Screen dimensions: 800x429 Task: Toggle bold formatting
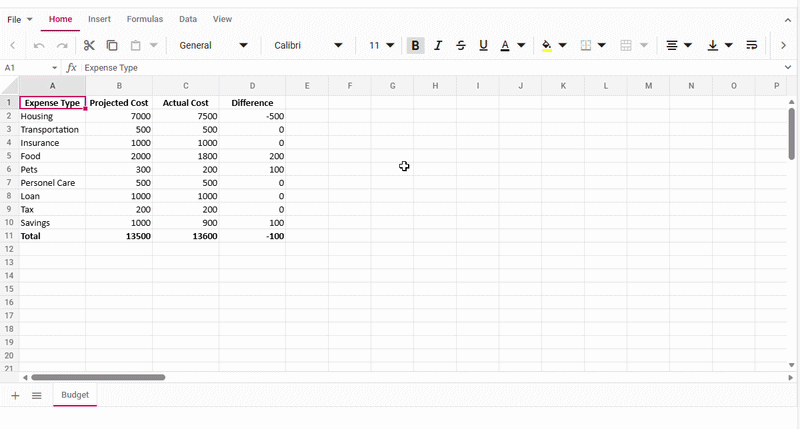tap(415, 45)
